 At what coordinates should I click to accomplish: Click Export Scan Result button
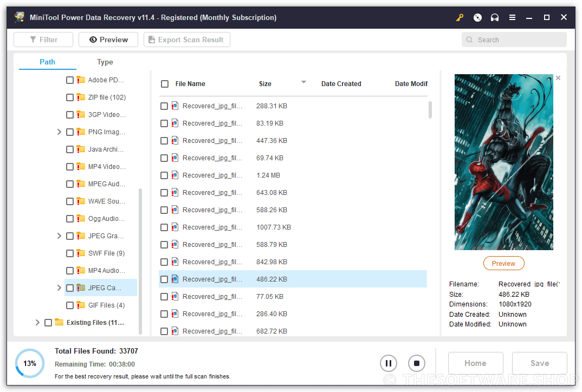pos(187,40)
